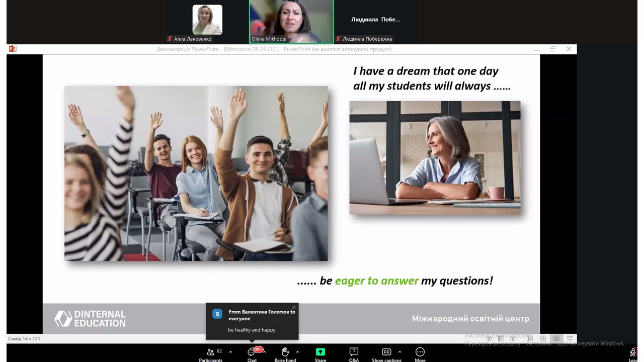Restore the shared PowerPoint window

pos(553,49)
